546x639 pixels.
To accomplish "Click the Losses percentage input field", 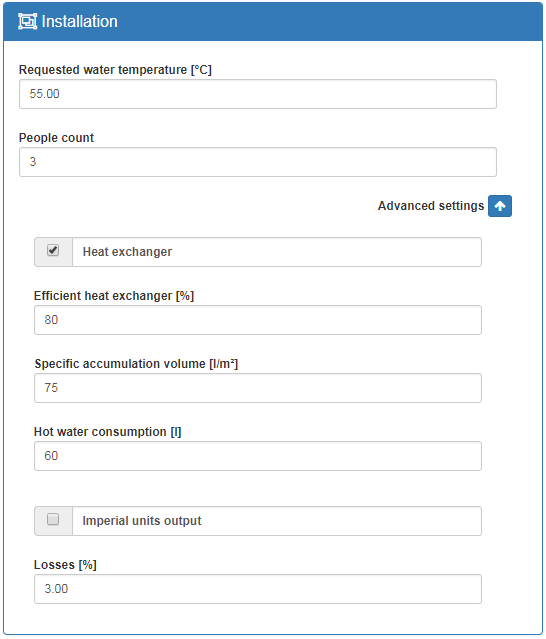I will 258,589.
